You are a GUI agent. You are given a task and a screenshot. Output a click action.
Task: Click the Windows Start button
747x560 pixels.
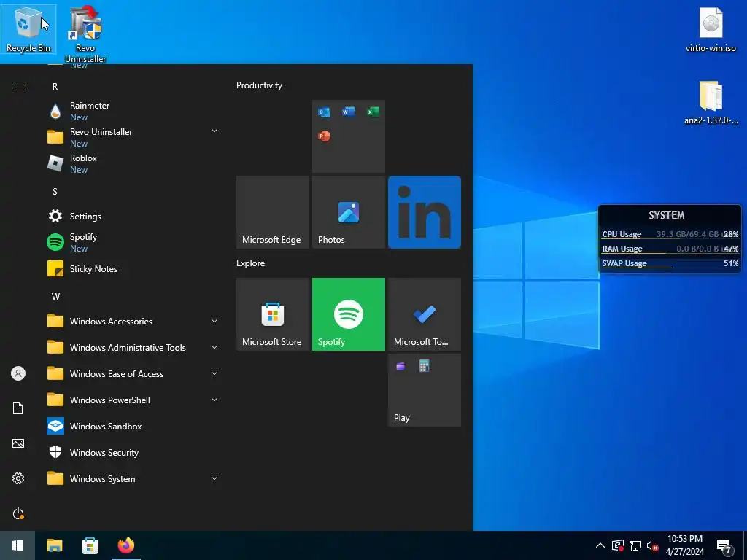pyautogui.click(x=18, y=545)
